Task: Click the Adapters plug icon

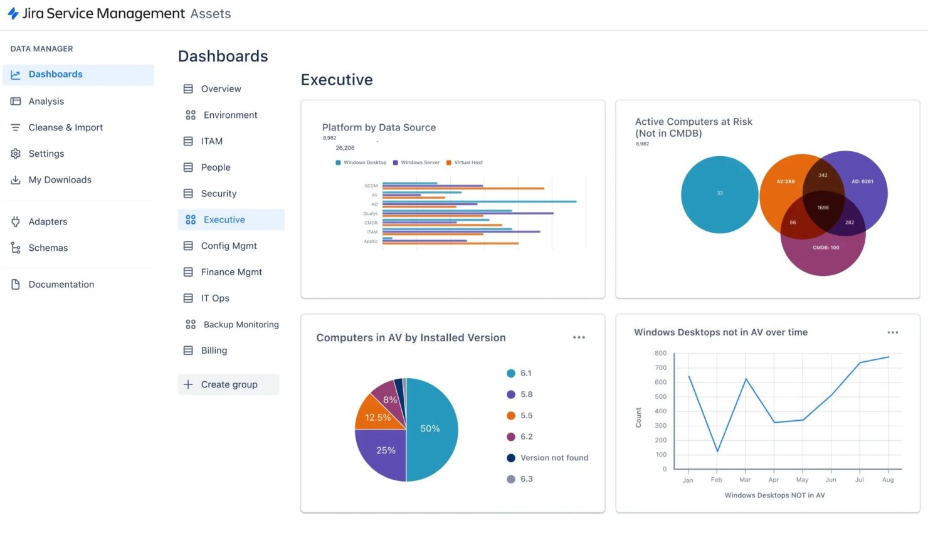Action: (x=16, y=221)
